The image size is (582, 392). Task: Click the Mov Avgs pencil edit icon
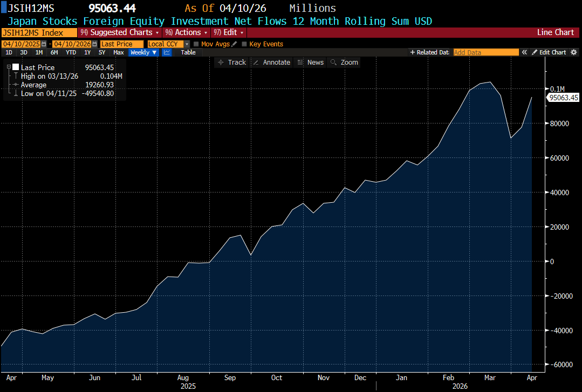(x=234, y=44)
